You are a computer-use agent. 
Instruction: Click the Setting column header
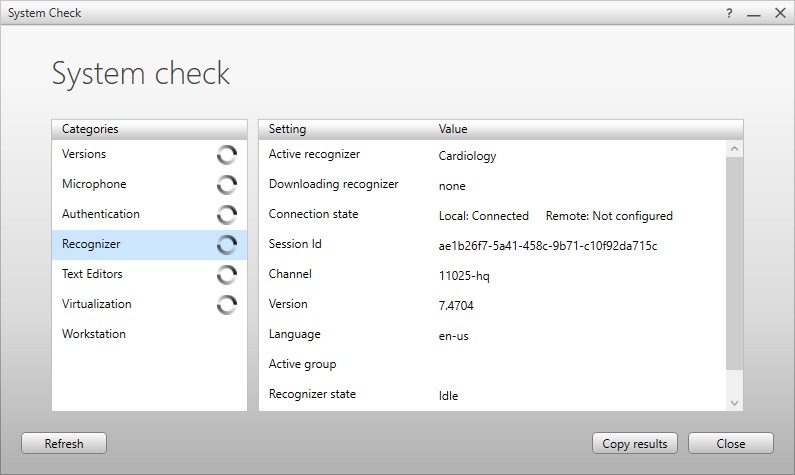pyautogui.click(x=288, y=129)
